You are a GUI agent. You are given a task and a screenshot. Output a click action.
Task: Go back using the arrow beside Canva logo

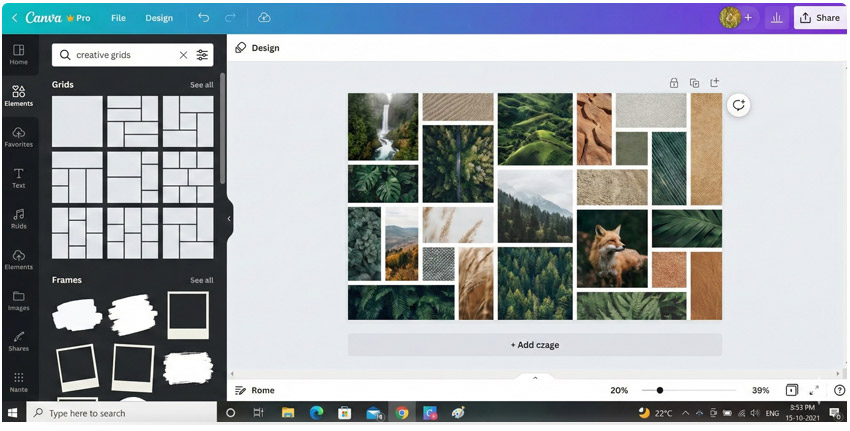[14, 18]
